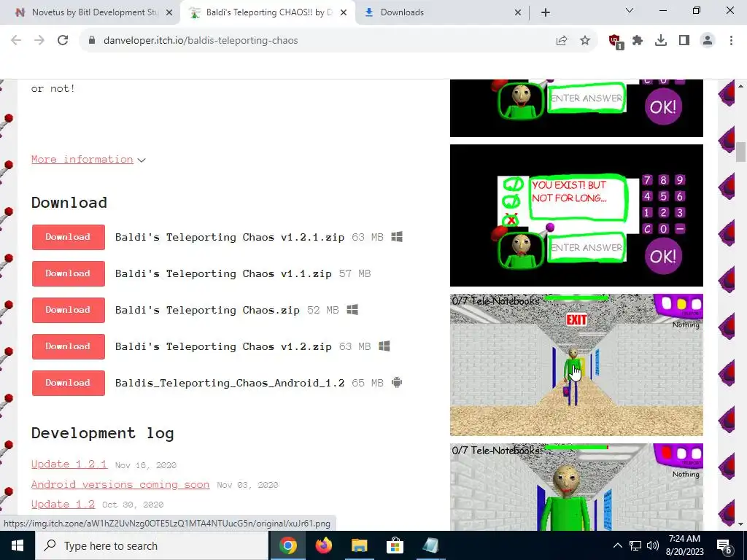
Task: Download Baldi's Teleporting Chaos v1.2.1.zip
Action: pyautogui.click(x=68, y=237)
